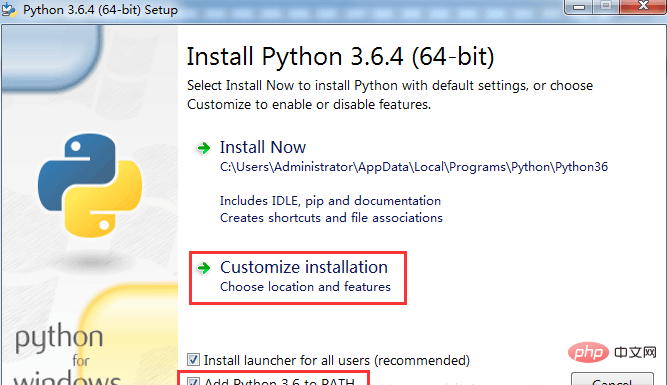This screenshot has width=667, height=385.
Task: Toggle the Add Python 3.6 to PATH checkbox
Action: [193, 382]
